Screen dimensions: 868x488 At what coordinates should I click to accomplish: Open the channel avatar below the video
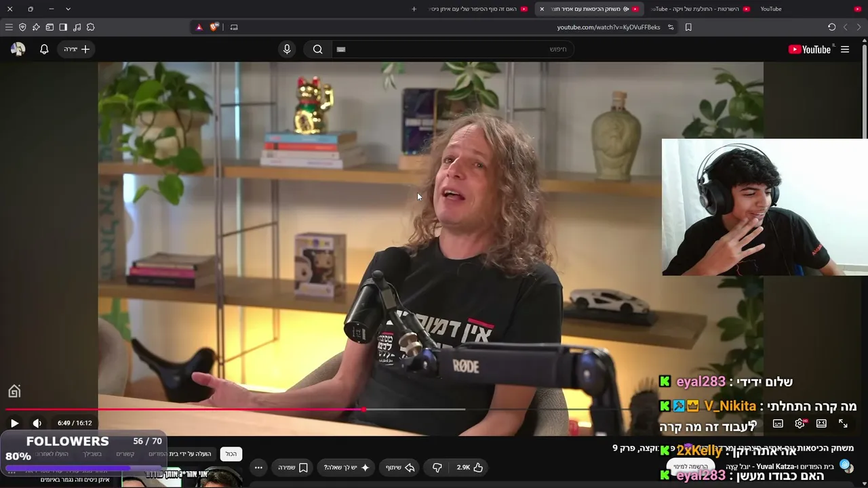846,466
